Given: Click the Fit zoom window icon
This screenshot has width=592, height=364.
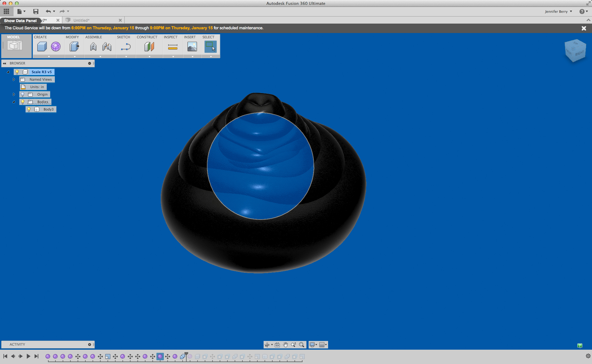Looking at the screenshot, I should (302, 345).
